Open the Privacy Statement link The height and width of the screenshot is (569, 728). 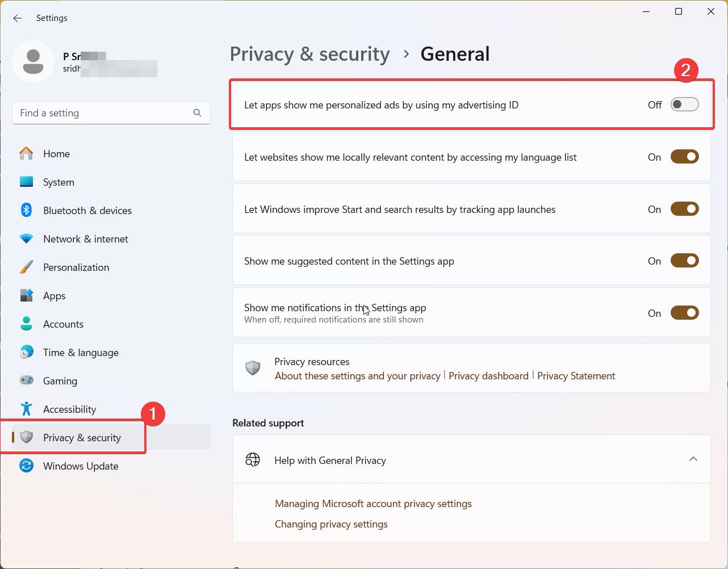(x=576, y=376)
